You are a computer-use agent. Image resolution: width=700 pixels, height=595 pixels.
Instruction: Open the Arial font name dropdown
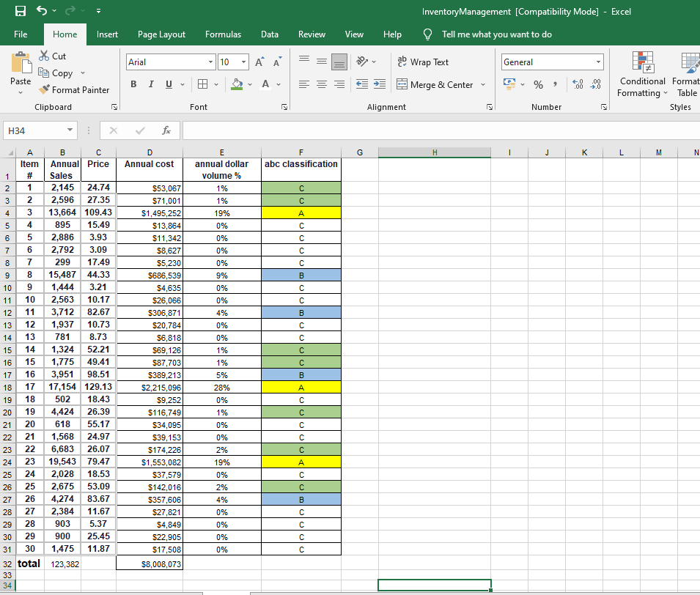[x=210, y=62]
